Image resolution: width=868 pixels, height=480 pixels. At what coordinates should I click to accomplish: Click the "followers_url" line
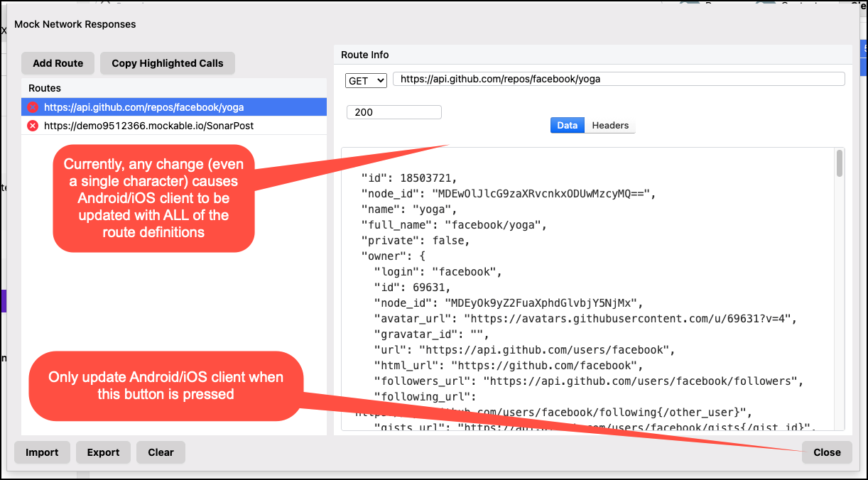pos(588,381)
